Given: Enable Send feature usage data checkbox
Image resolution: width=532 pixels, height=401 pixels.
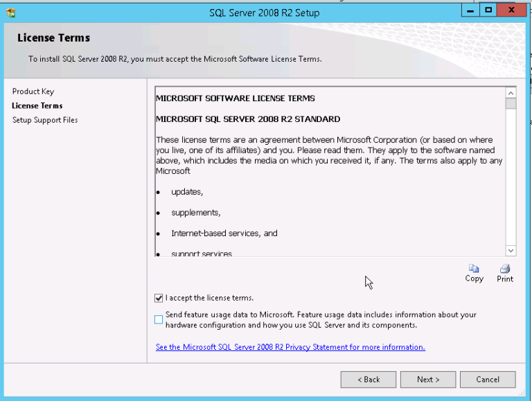Looking at the screenshot, I should point(159,319).
